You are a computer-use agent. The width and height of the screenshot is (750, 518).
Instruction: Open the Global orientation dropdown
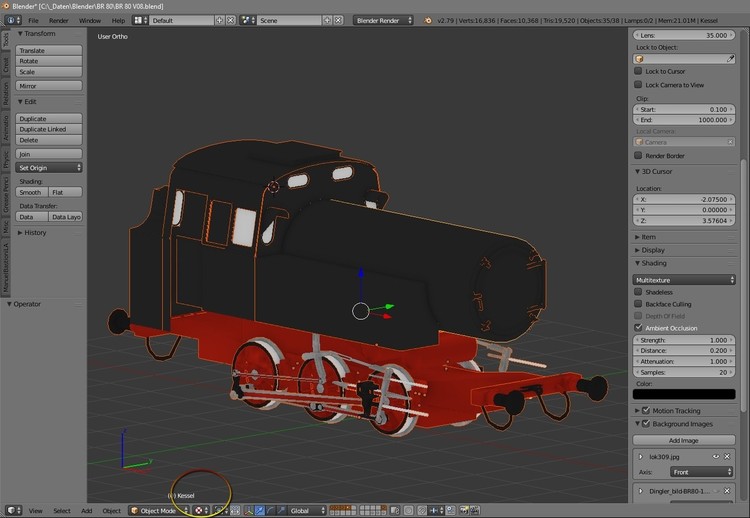pos(307,510)
